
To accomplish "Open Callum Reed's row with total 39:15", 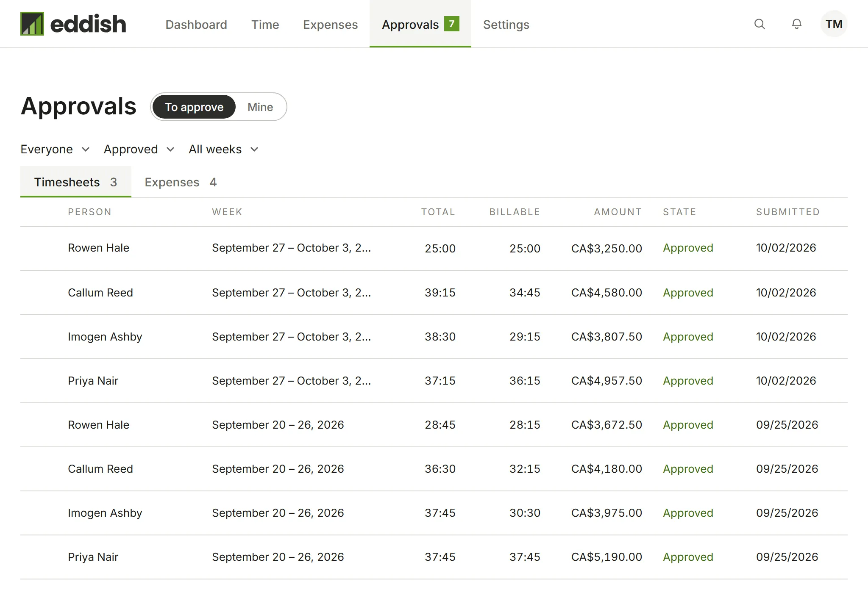I will [x=434, y=293].
